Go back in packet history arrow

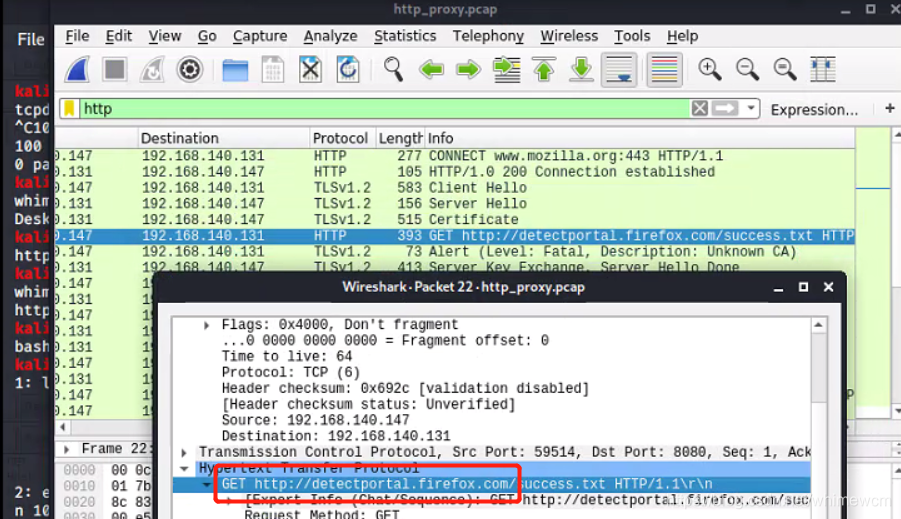[x=432, y=70]
